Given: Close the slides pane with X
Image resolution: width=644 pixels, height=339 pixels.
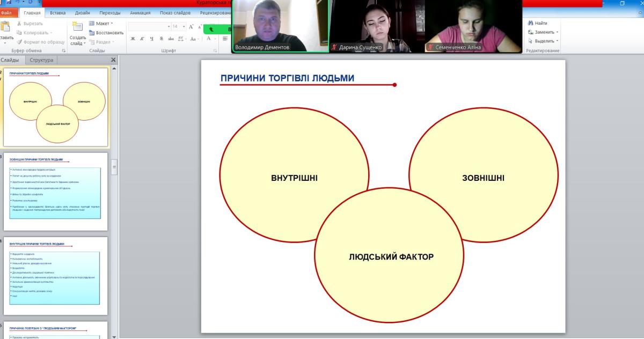Looking at the screenshot, I should pos(113,60).
